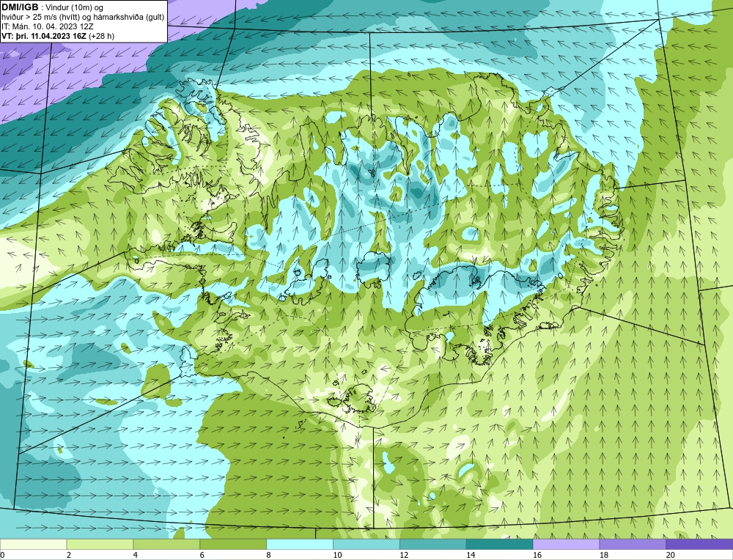733x560 pixels.
Task: Click the '(+28 h)' forecast offset text
Action: point(101,36)
